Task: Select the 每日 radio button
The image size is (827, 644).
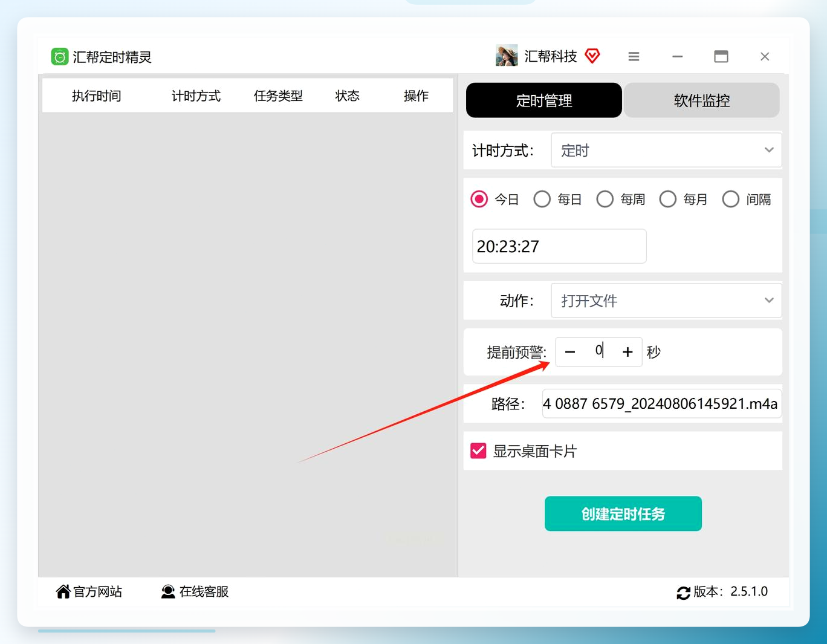Action: 542,199
